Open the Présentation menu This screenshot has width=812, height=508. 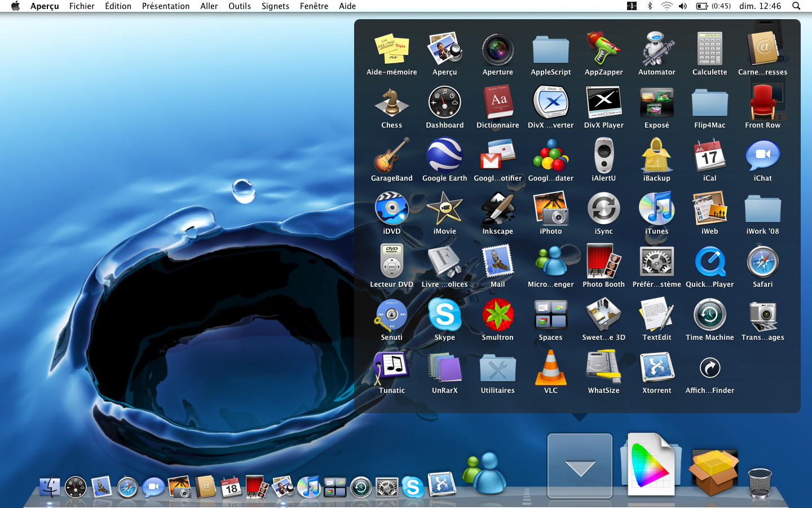[x=166, y=6]
